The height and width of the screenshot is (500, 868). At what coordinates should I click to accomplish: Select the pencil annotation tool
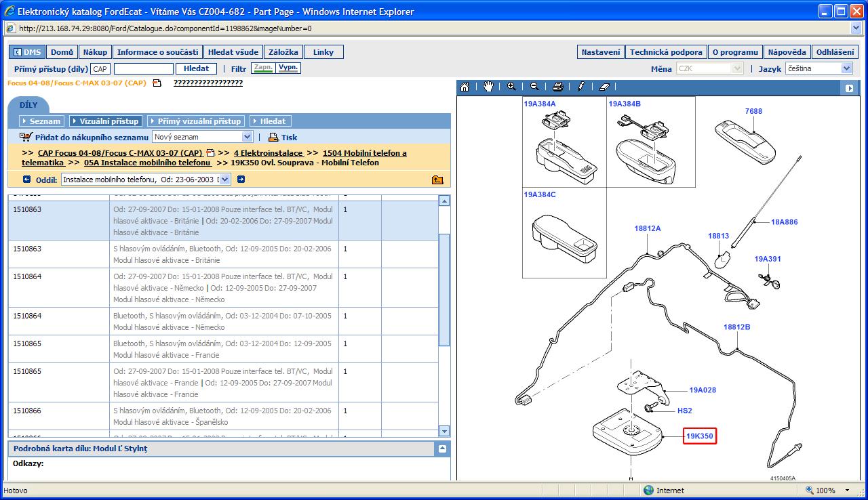581,87
